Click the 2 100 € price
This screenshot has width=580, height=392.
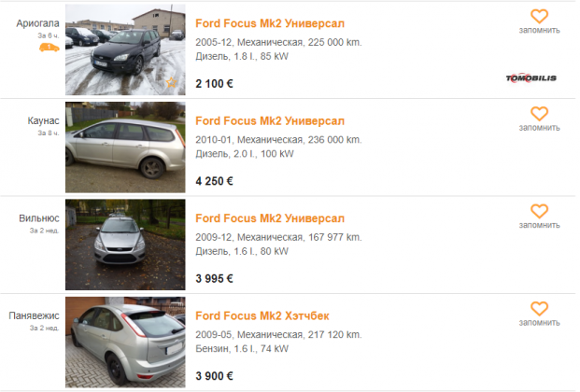point(214,84)
